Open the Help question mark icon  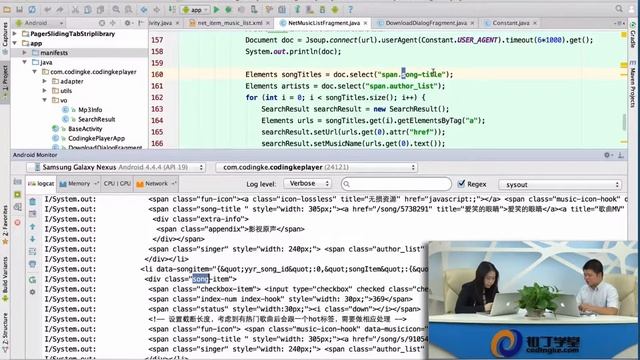tap(350, 9)
